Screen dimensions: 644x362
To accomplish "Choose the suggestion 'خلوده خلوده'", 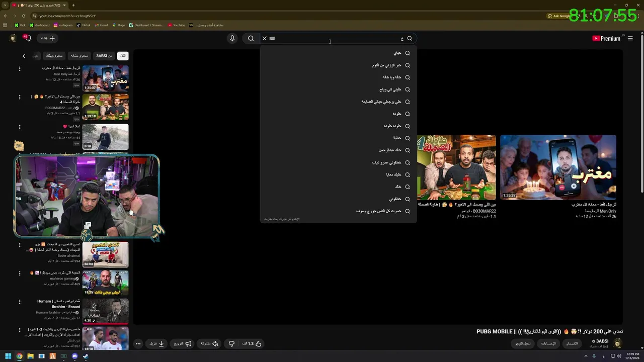I will 338,126.
